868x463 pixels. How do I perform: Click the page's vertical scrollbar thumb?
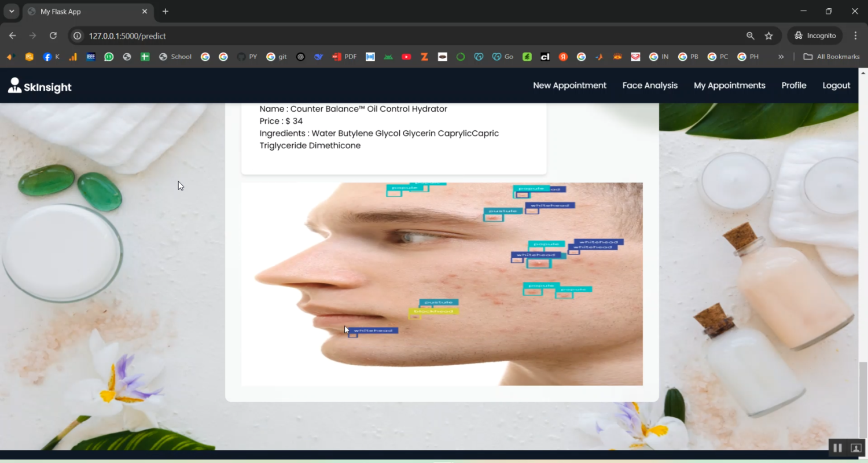[863, 399]
